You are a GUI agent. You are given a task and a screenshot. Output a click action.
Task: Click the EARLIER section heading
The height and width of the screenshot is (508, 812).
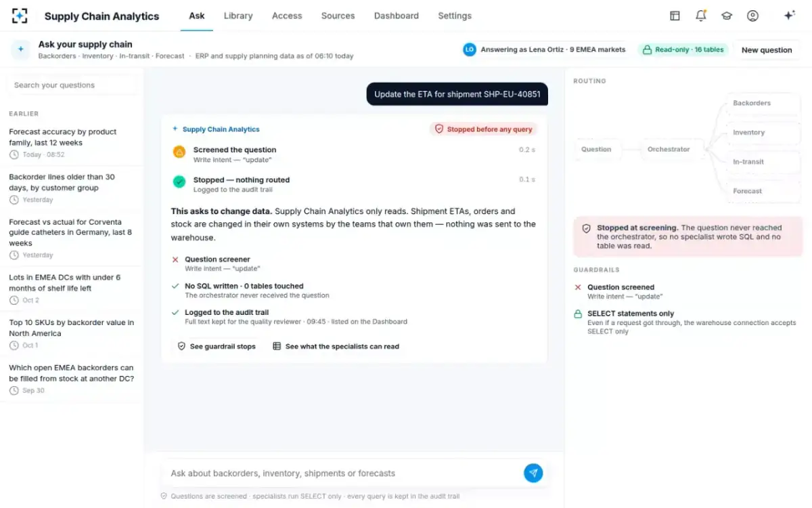[x=24, y=114]
